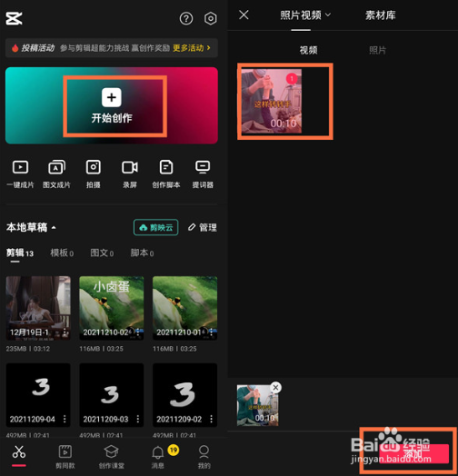This screenshot has height=476, width=458.
Task: Preview the 00:10 video in grid
Action: (271, 101)
